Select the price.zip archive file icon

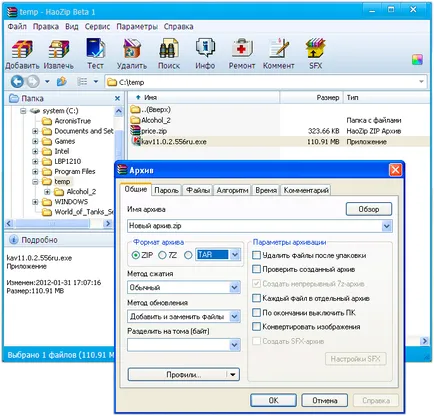(x=135, y=131)
